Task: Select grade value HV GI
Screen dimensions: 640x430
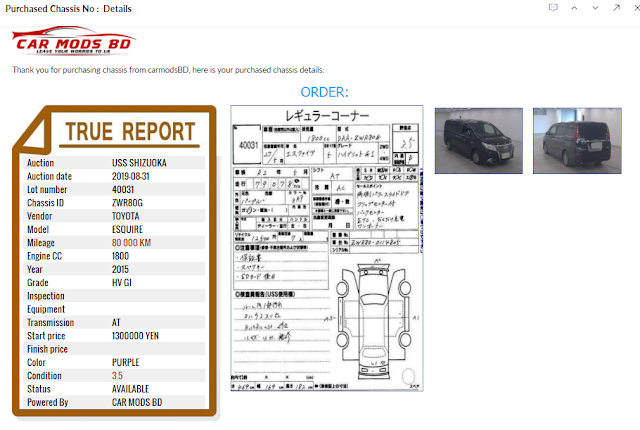Action: 122,283
